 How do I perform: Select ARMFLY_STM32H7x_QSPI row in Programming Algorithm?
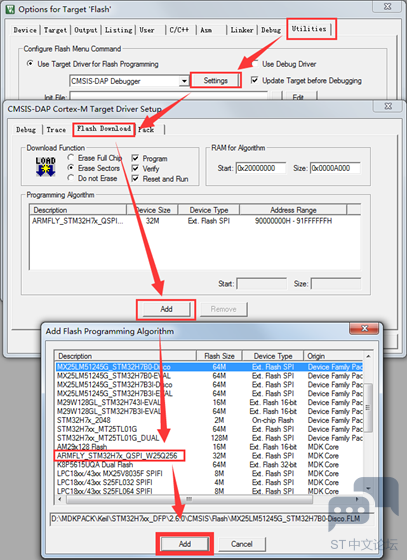tap(195, 221)
